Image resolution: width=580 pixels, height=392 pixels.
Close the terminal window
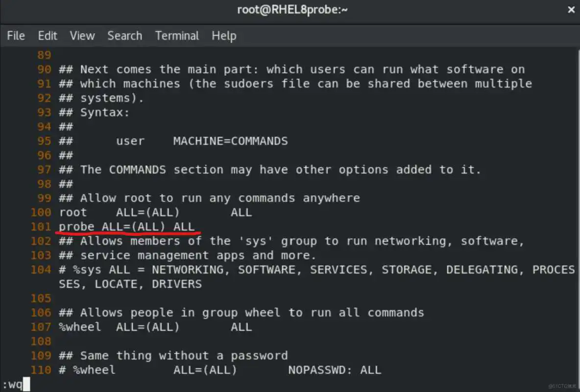pos(571,9)
